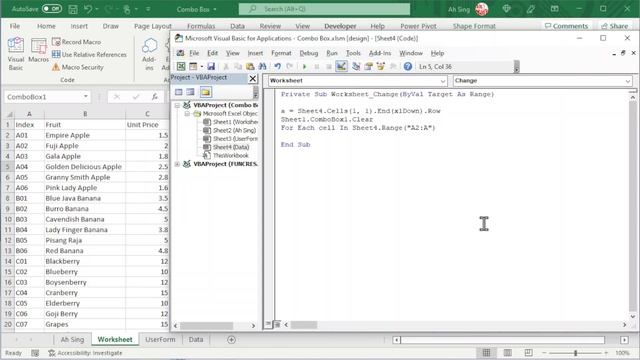
Task: Click Redo in VBA toolbar
Action: point(290,66)
